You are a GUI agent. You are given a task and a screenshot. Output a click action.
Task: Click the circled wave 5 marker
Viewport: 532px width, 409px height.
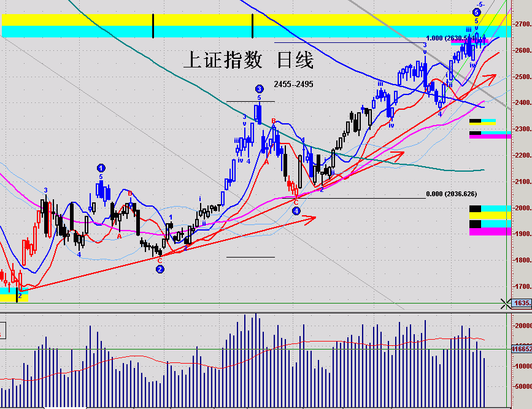click(477, 12)
